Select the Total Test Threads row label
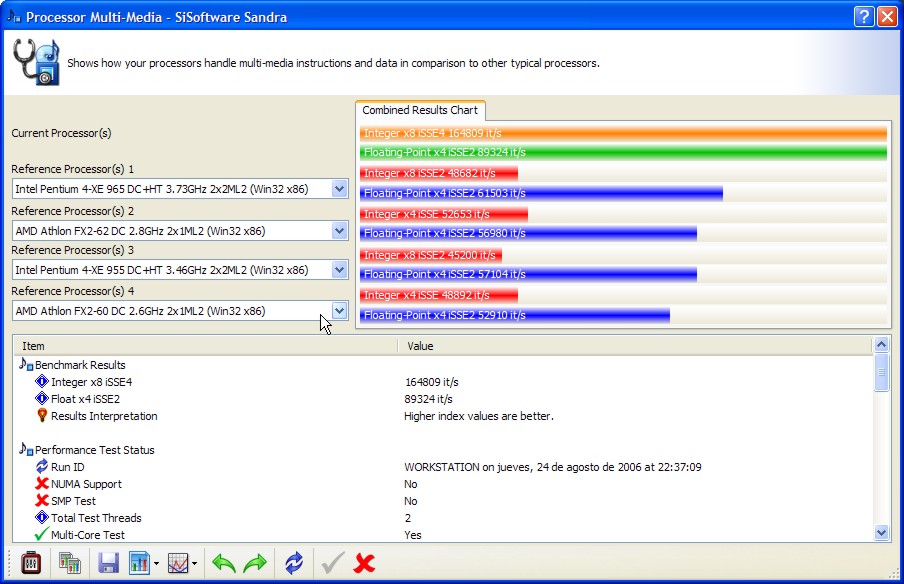 point(96,518)
